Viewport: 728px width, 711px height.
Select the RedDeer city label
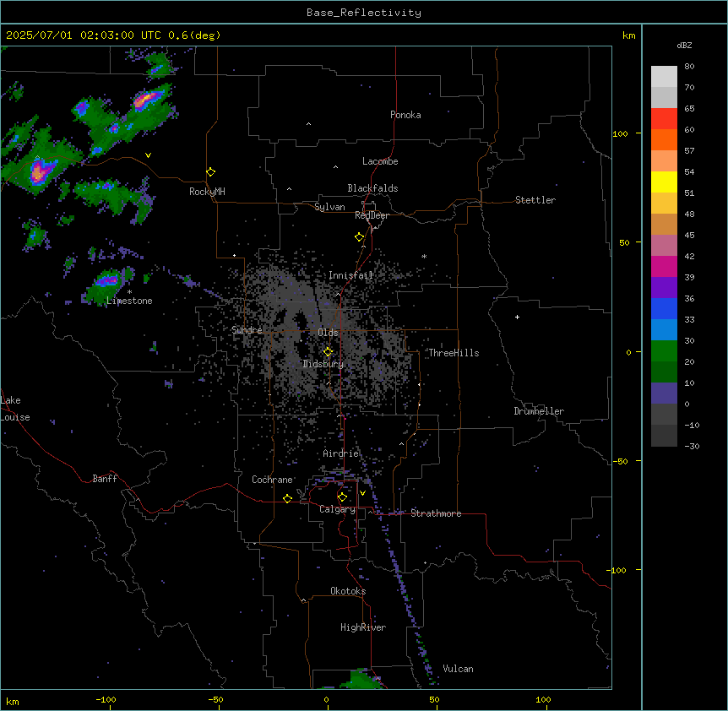pyautogui.click(x=372, y=215)
